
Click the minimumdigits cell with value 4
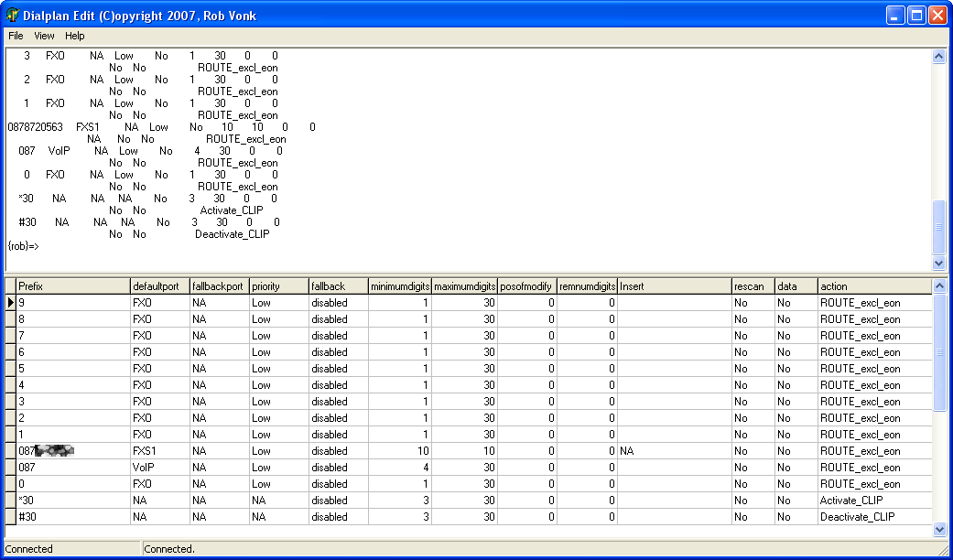point(400,467)
